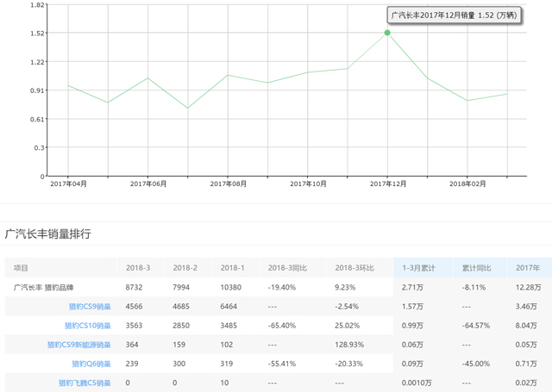Click the 2.71万 cumulative value
The height and width of the screenshot is (392, 552).
412,288
